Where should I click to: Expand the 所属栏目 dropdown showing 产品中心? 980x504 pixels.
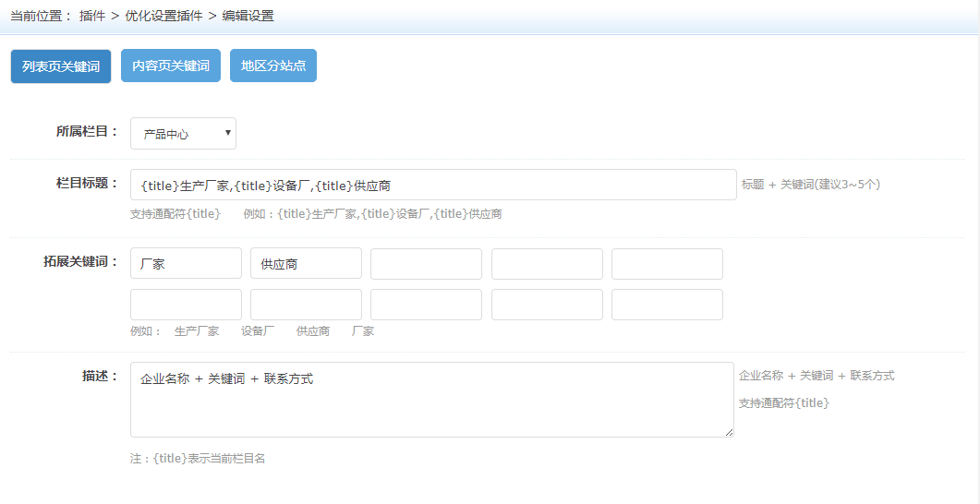[x=183, y=134]
